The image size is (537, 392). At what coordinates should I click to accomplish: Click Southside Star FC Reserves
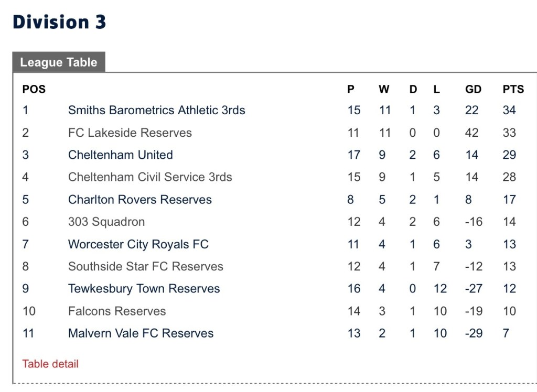coord(146,266)
